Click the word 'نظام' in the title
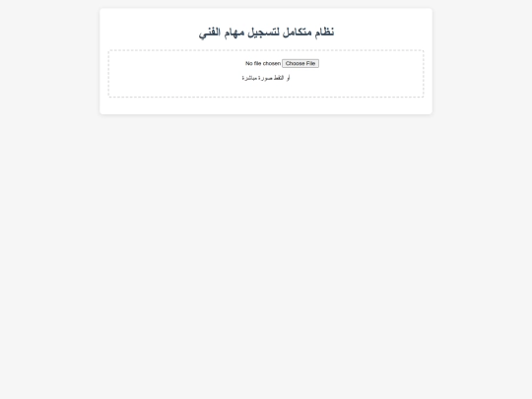The width and height of the screenshot is (532, 399). coord(324,33)
